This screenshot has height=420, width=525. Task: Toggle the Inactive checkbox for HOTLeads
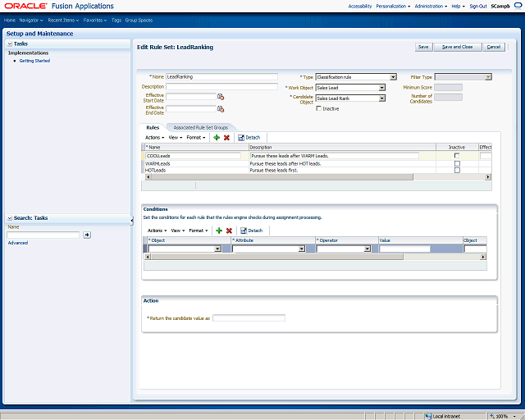457,170
